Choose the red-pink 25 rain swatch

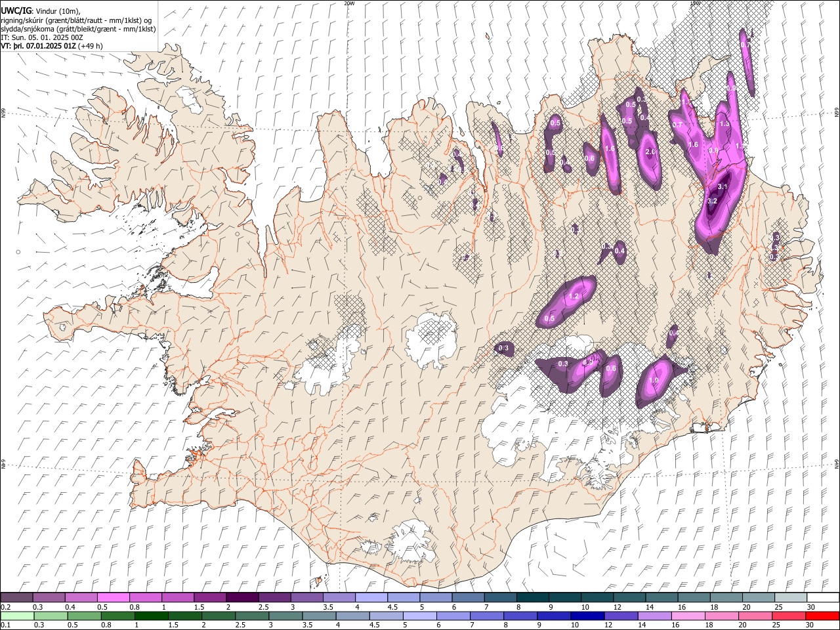click(x=789, y=616)
